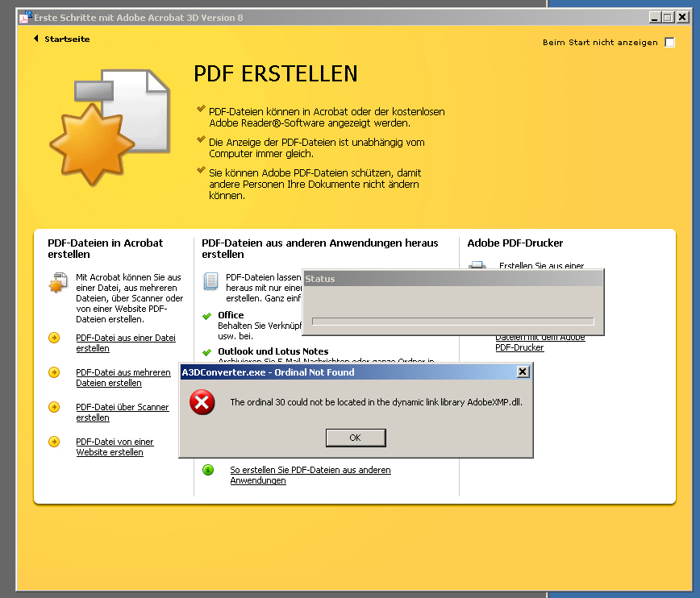Click the small Acrobat create icon beside 'Mit Acrobat können'
This screenshot has height=598, width=700.
point(58,283)
